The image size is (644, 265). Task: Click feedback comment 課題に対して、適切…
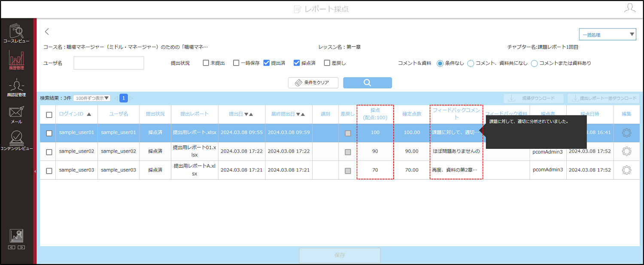[x=455, y=132]
